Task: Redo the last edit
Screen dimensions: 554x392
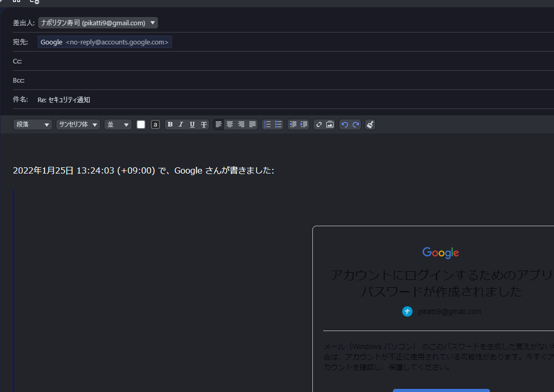Action: 356,124
